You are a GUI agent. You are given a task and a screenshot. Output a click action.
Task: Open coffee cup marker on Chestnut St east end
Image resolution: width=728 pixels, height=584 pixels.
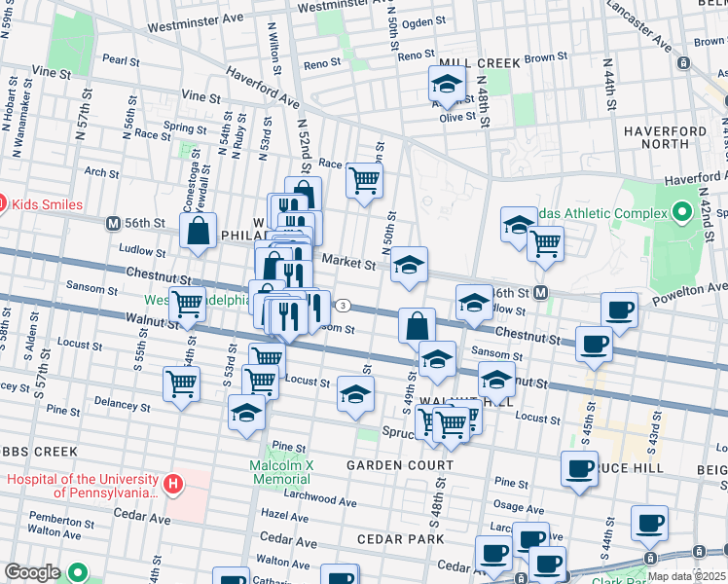click(595, 346)
